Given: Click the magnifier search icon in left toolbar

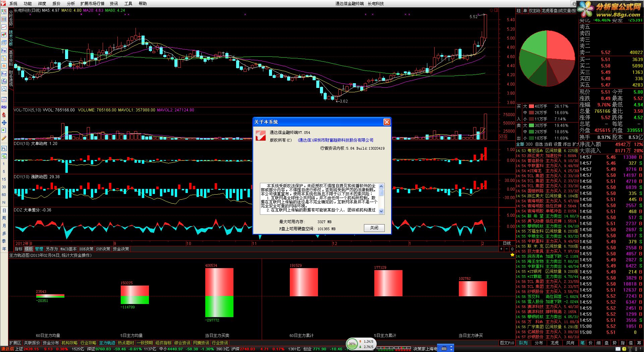Looking at the screenshot, I should tap(4, 89).
